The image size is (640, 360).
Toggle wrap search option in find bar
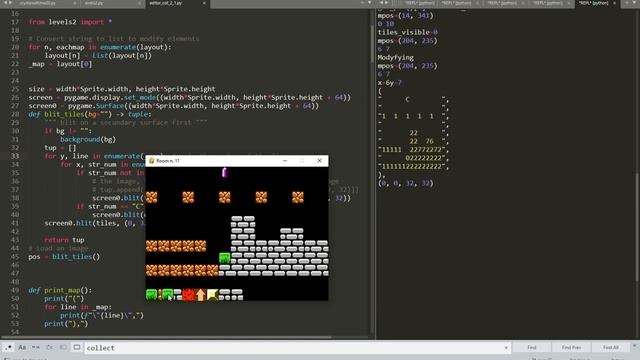49,347
